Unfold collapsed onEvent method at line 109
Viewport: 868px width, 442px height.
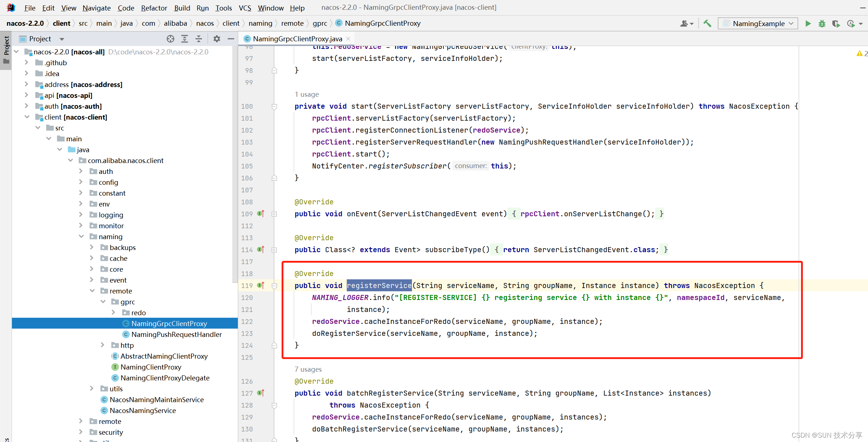click(274, 214)
